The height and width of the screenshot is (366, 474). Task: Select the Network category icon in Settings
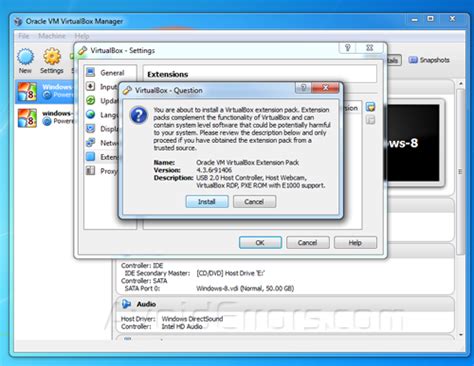[90, 143]
